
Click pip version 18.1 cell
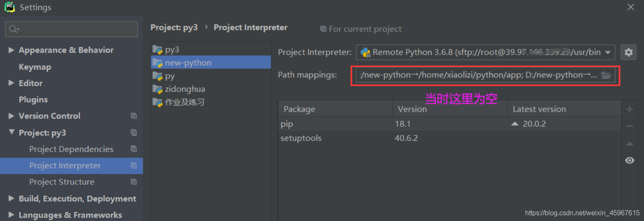[402, 124]
